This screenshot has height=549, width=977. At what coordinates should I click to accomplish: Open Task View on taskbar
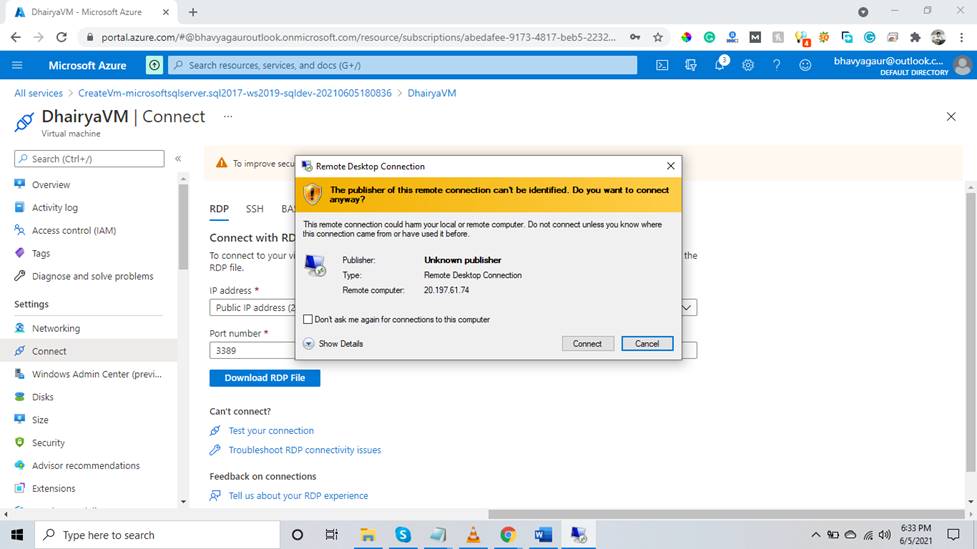click(331, 535)
